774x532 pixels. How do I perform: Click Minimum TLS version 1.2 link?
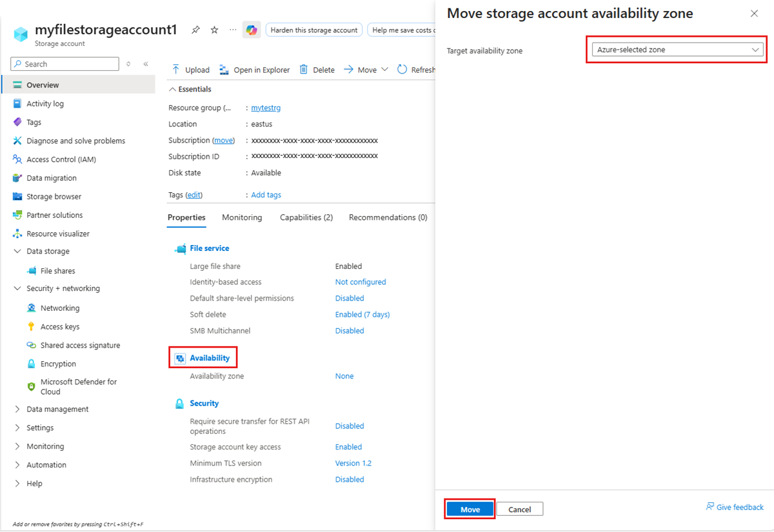(353, 463)
